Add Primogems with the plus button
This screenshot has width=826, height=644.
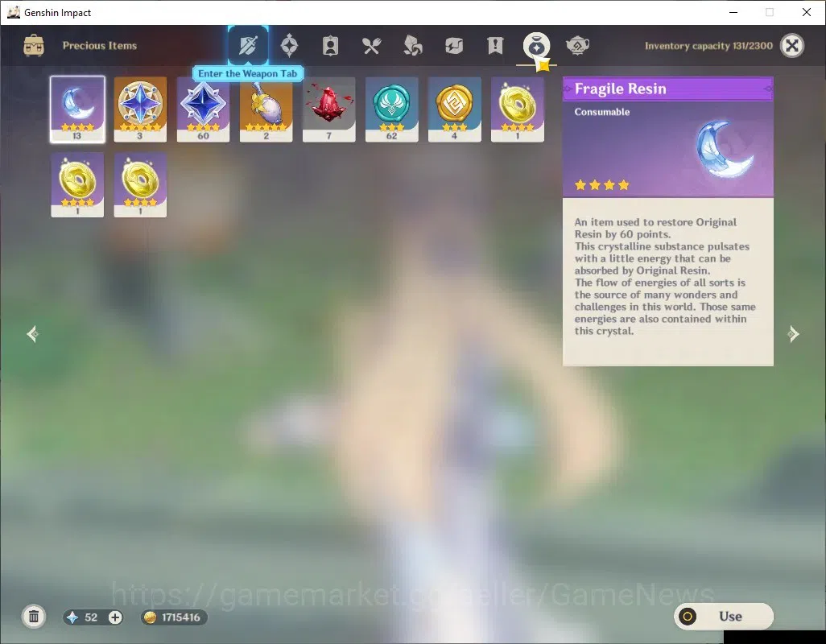pos(115,617)
